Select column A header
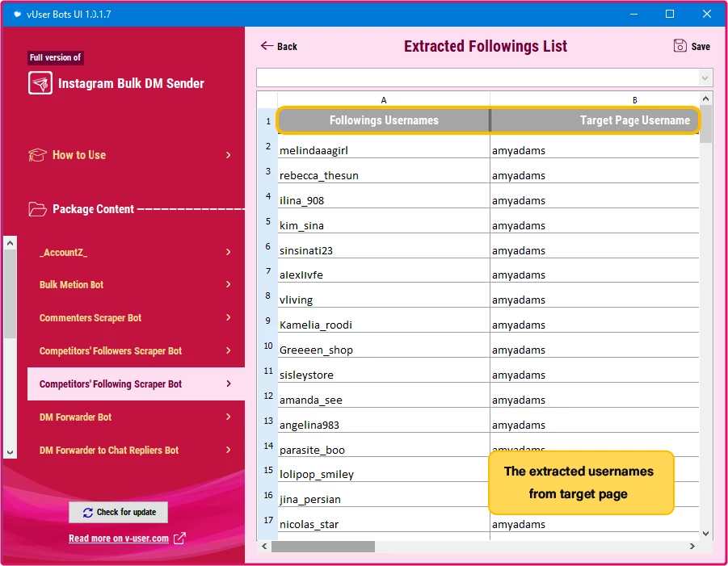728x566 pixels. pyautogui.click(x=384, y=100)
